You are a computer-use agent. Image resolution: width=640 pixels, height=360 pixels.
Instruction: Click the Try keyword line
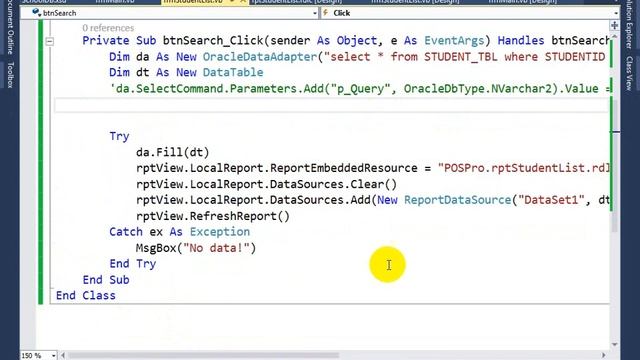pos(119,136)
